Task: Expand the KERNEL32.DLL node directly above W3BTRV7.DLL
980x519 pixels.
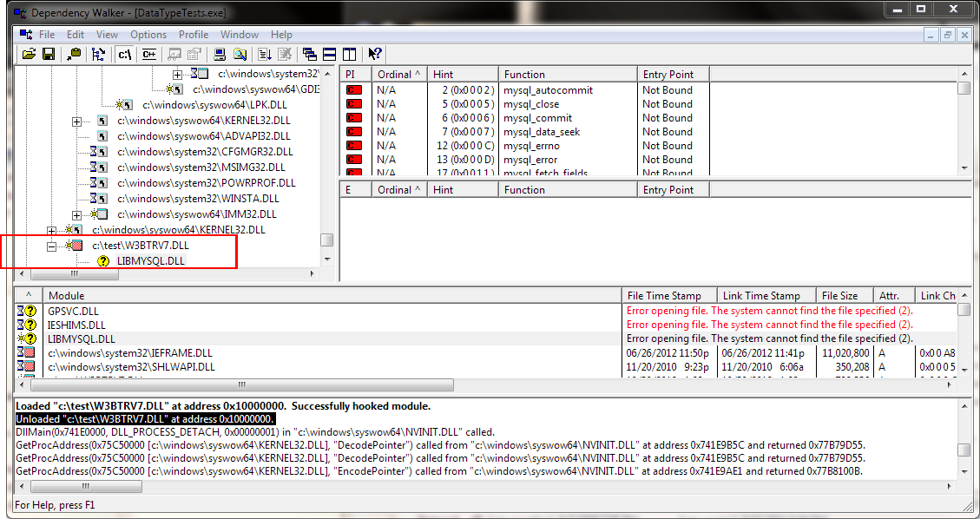Action: pyautogui.click(x=52, y=231)
